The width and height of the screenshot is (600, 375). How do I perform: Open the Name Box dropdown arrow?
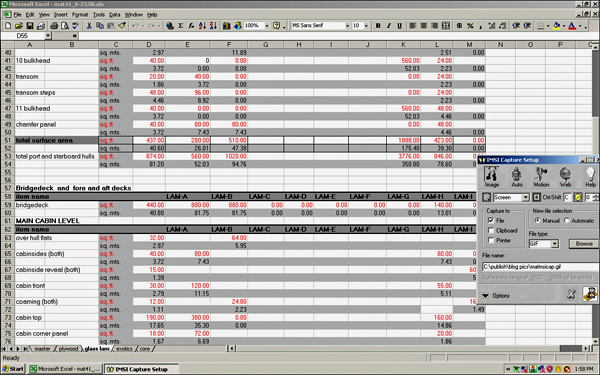point(48,36)
